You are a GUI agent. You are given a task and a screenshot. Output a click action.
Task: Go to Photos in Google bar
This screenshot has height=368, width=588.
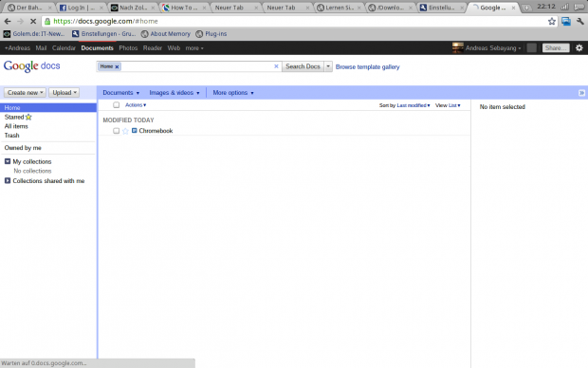pyautogui.click(x=128, y=48)
